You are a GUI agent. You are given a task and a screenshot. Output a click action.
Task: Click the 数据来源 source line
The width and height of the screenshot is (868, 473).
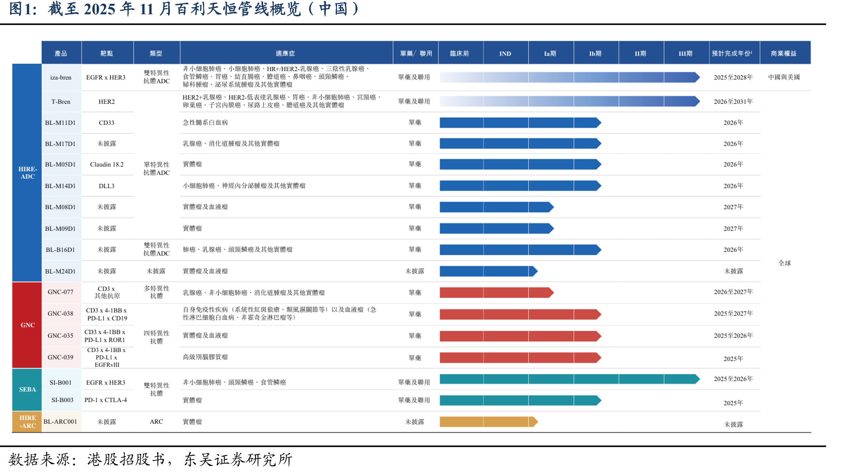[150, 460]
